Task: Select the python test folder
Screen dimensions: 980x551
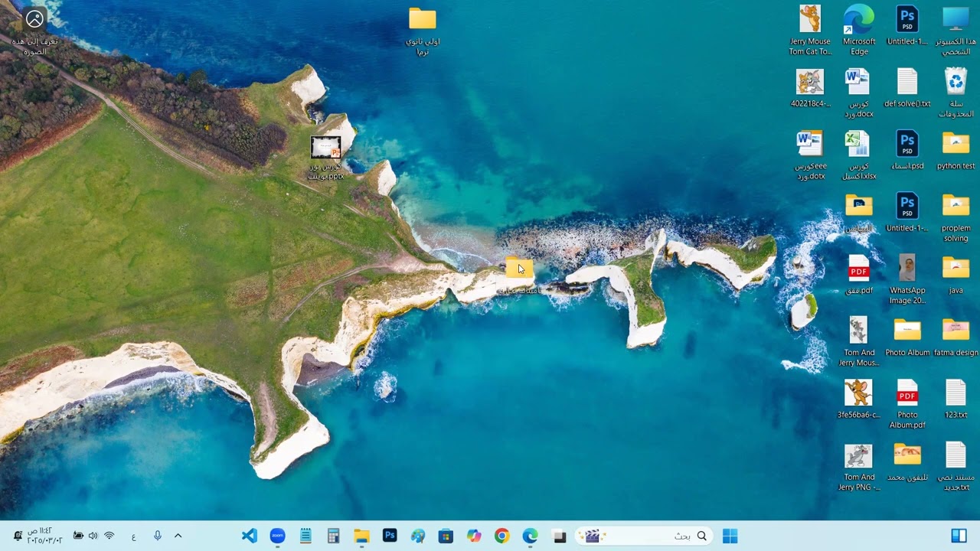Action: [956, 150]
